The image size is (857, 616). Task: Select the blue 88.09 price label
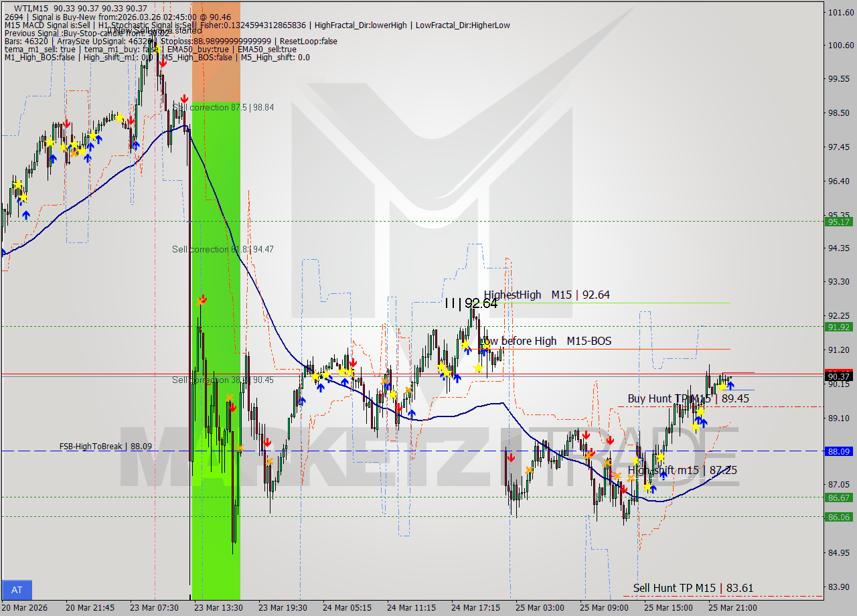point(840,452)
